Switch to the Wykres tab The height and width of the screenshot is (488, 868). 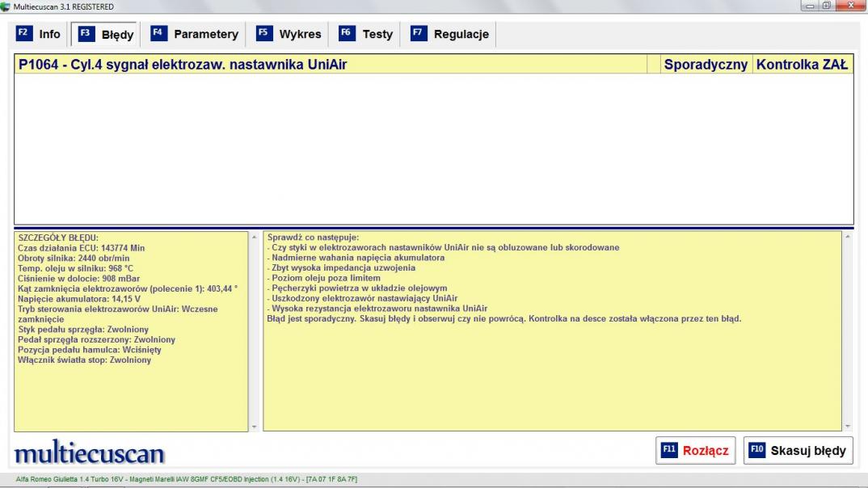(289, 34)
